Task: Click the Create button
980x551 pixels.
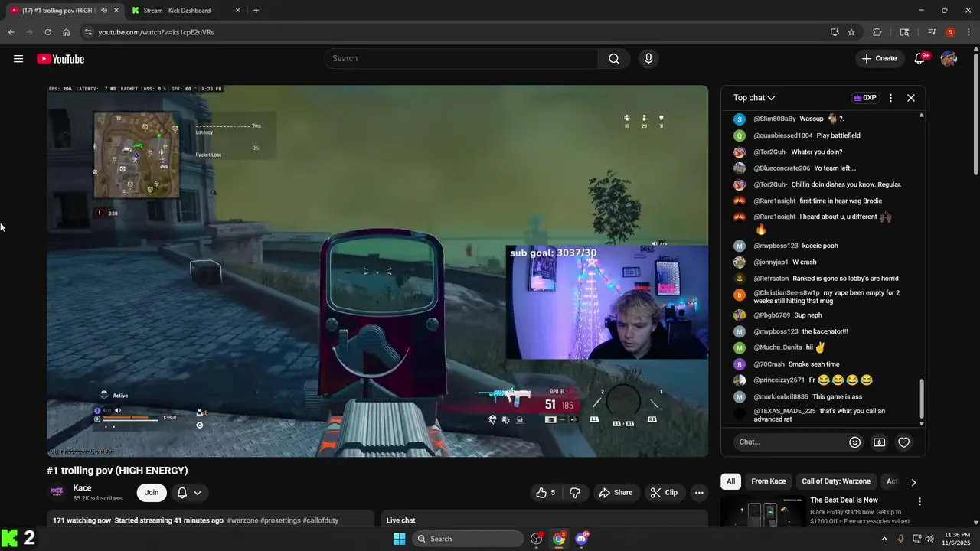Action: pos(879,59)
